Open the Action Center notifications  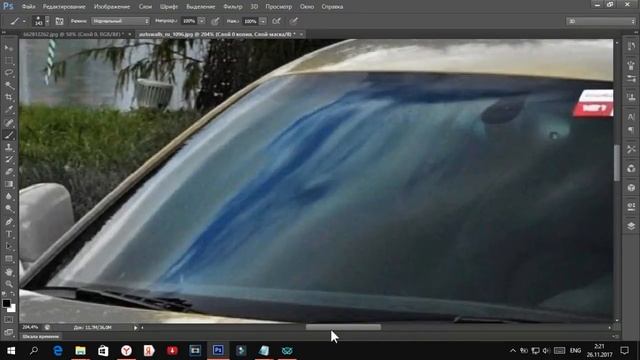coord(624,351)
